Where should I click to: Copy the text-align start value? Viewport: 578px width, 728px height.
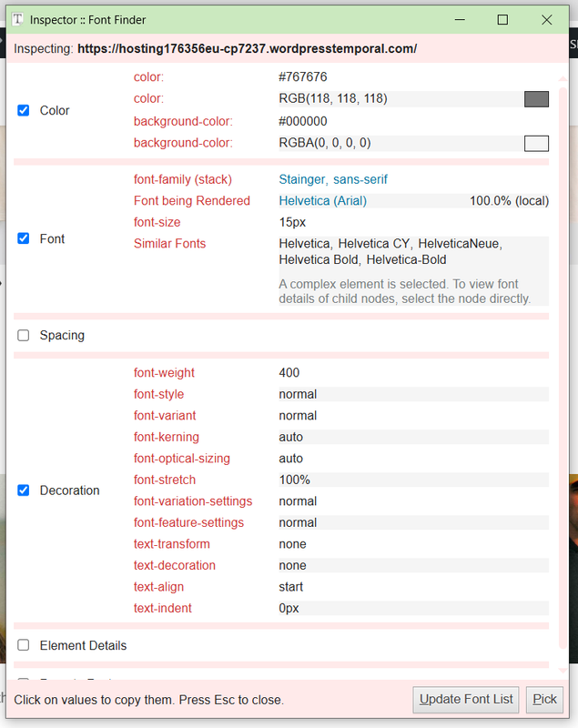(x=290, y=586)
